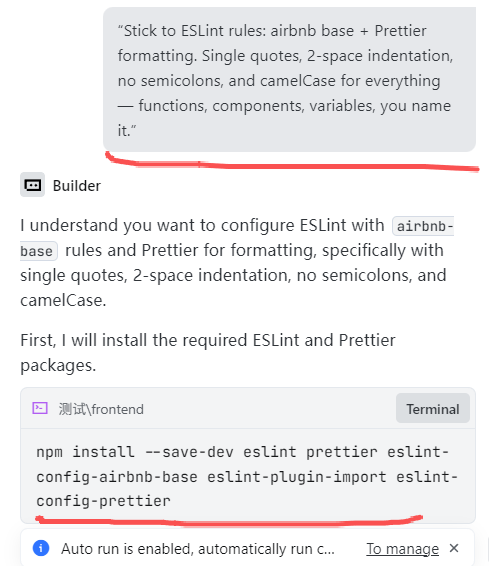Click the --save-dev flag in the command
This screenshot has height=566, width=489.
tap(189, 452)
